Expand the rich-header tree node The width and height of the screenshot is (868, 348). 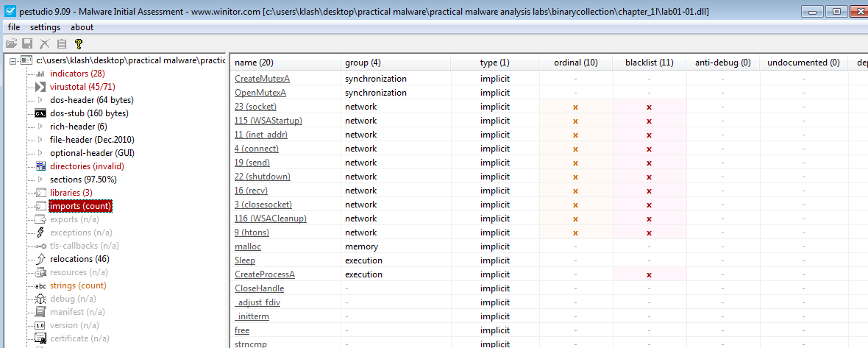[x=39, y=127]
